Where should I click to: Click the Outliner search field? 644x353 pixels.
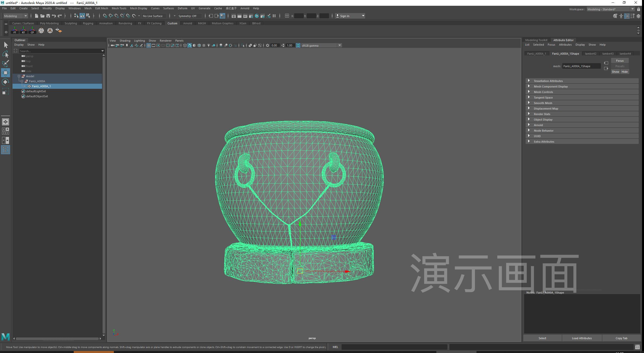coord(60,51)
